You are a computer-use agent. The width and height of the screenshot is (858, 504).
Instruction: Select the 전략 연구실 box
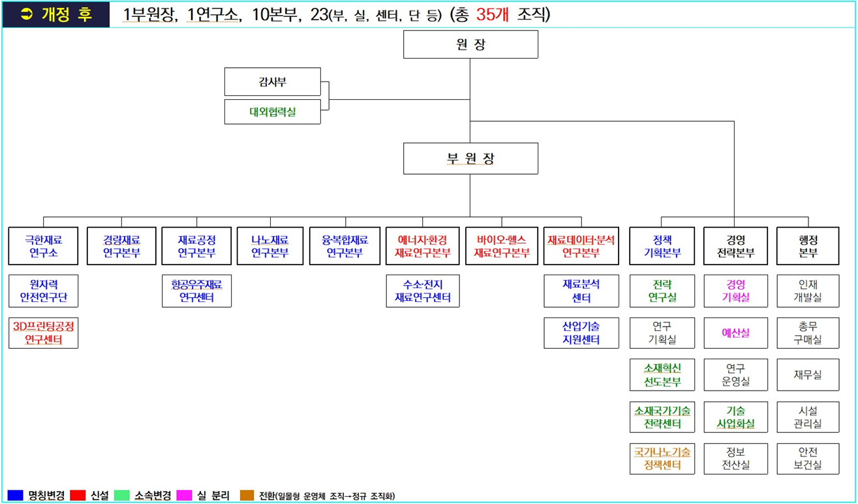pos(662,291)
